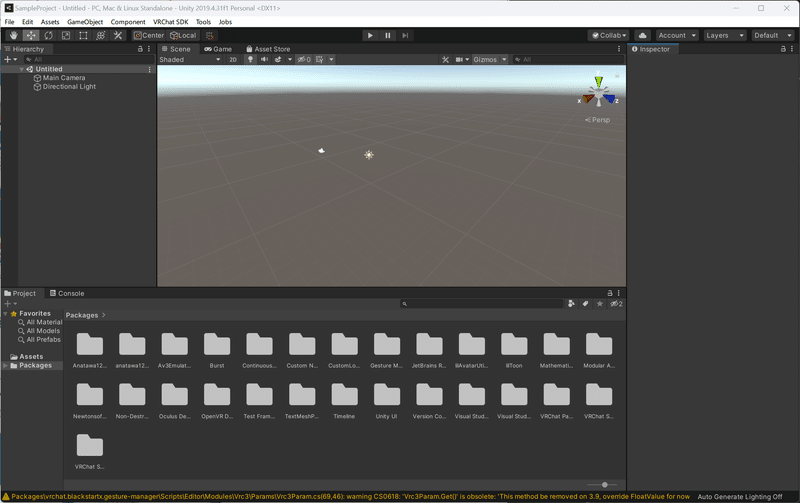
Task: Start Play mode
Action: (370, 35)
